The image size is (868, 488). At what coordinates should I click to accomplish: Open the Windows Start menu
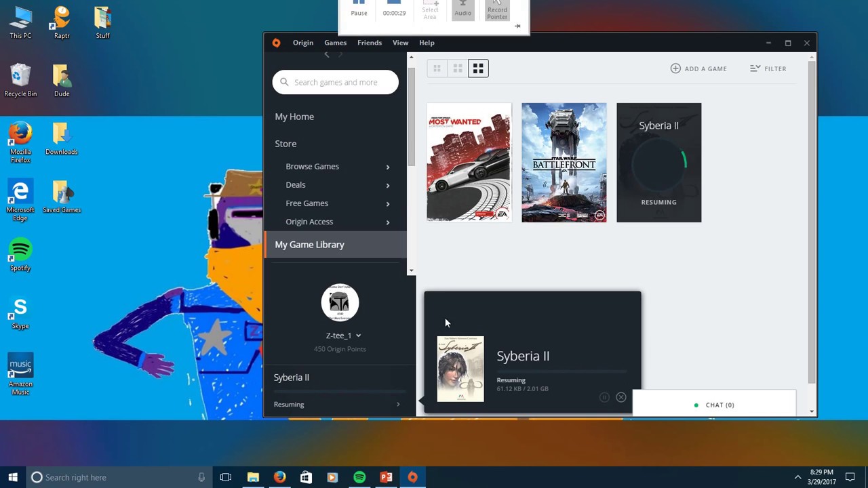[x=13, y=477]
